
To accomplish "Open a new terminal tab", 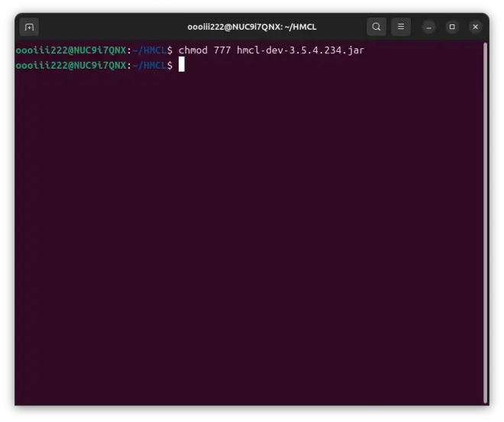I will [x=29, y=27].
